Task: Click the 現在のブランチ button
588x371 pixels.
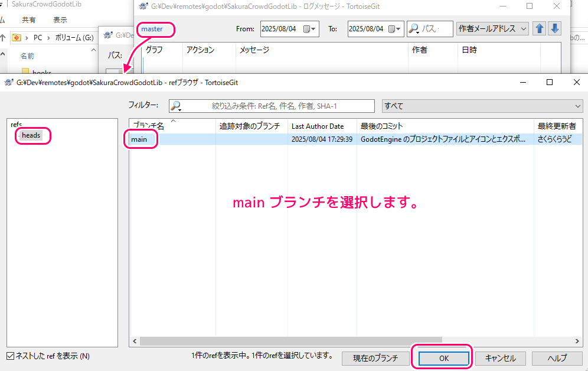Action: [x=375, y=358]
